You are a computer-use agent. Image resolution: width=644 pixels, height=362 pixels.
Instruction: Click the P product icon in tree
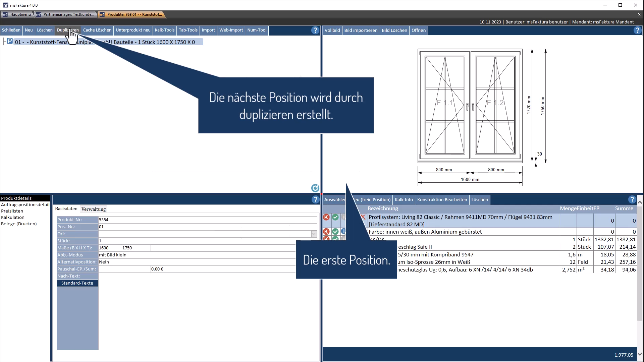(x=10, y=41)
